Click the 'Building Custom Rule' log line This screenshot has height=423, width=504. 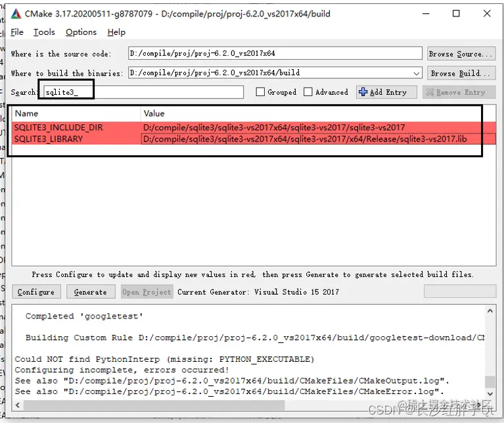coord(255,337)
